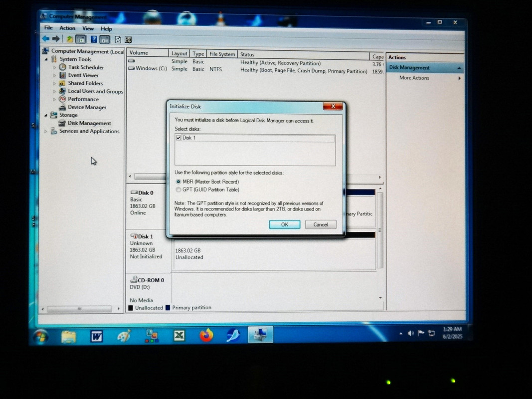
Task: Click OK in Initialize Disk dialog
Action: click(284, 224)
